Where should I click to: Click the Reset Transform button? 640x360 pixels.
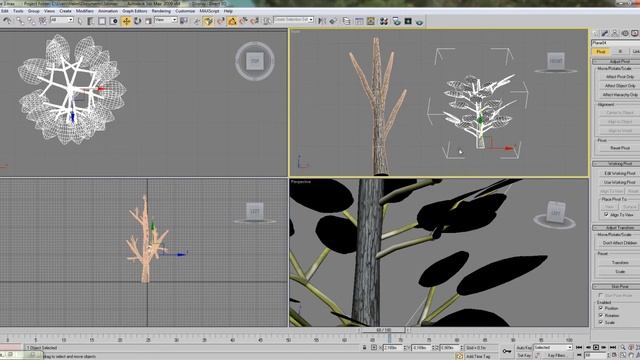point(620,262)
